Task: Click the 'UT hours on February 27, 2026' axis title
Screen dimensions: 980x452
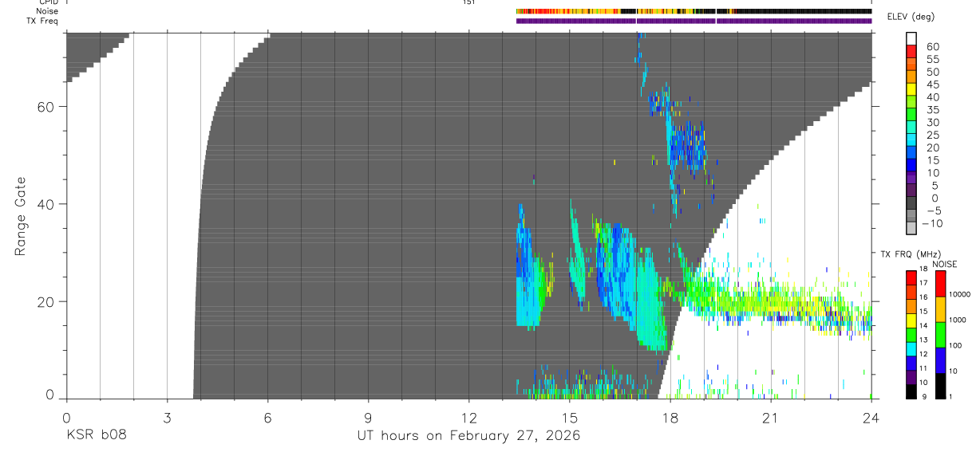Action: tap(468, 436)
